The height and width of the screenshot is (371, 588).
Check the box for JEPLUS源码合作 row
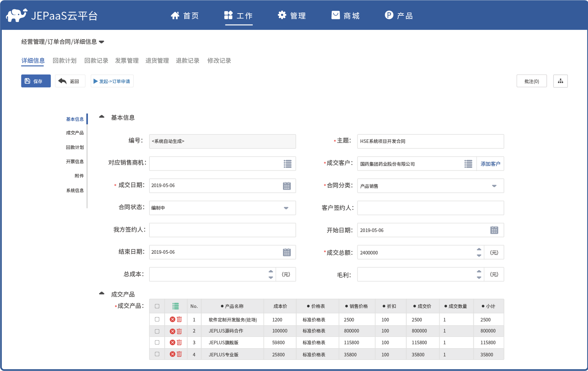click(x=157, y=331)
